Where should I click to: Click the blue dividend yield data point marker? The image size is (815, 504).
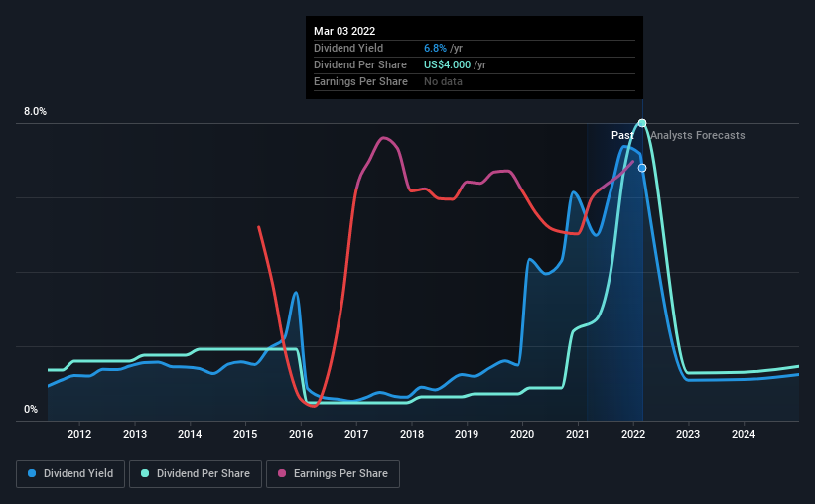tap(642, 168)
